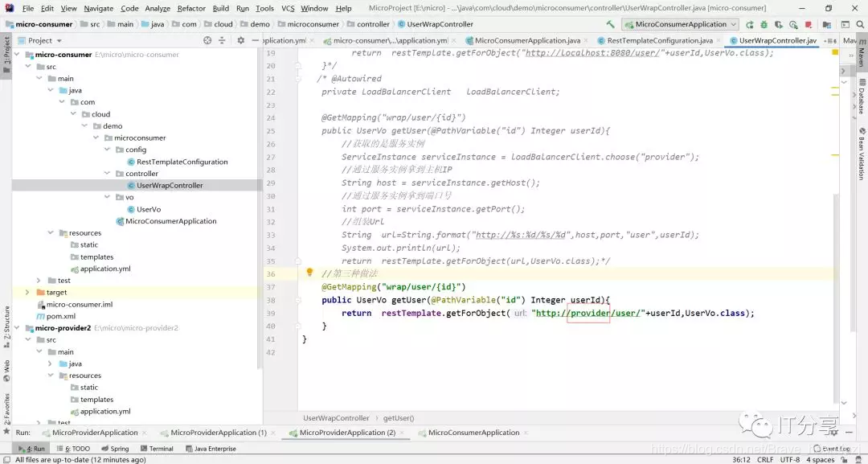
Task: Switch to micro-consumer application.yml editor tab
Action: pyautogui.click(x=391, y=40)
